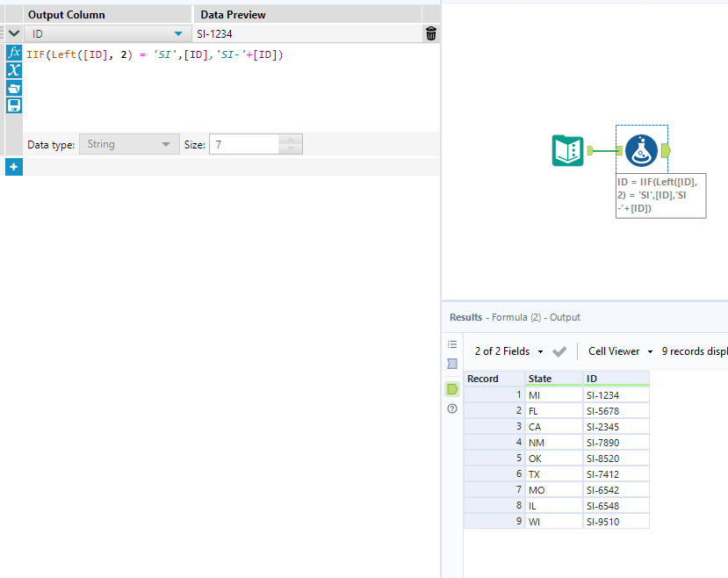
Task: Click the ID column header in Results
Action: pos(616,379)
